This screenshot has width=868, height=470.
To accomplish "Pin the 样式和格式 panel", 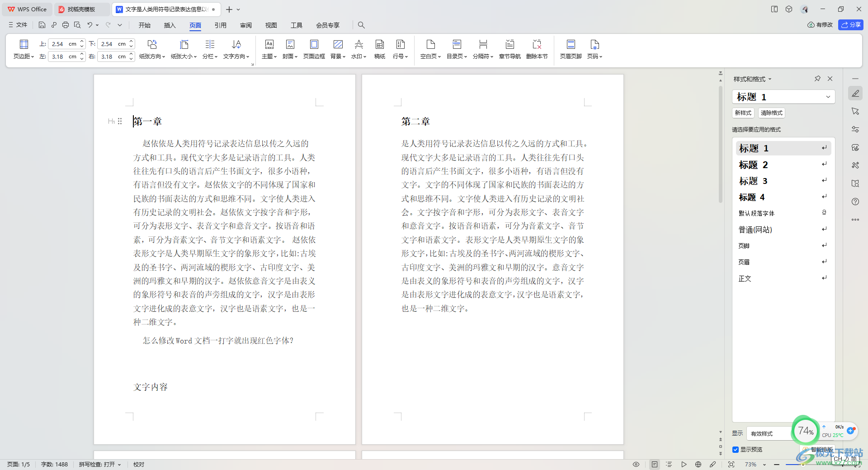I will tap(817, 79).
